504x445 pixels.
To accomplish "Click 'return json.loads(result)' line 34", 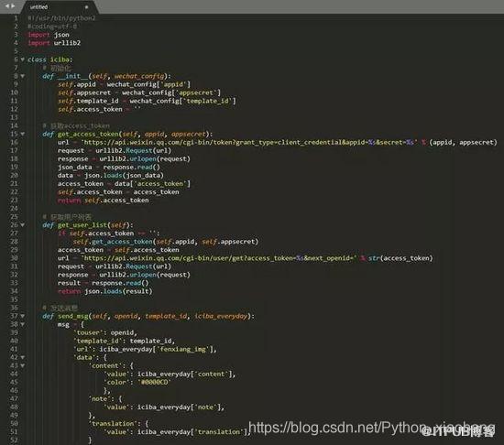I will click(x=105, y=291).
